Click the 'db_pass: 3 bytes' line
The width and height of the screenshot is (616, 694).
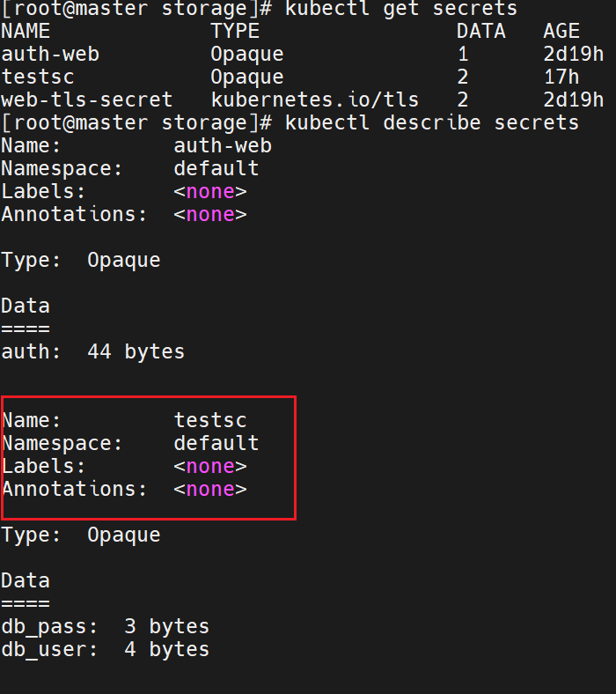pos(106,627)
